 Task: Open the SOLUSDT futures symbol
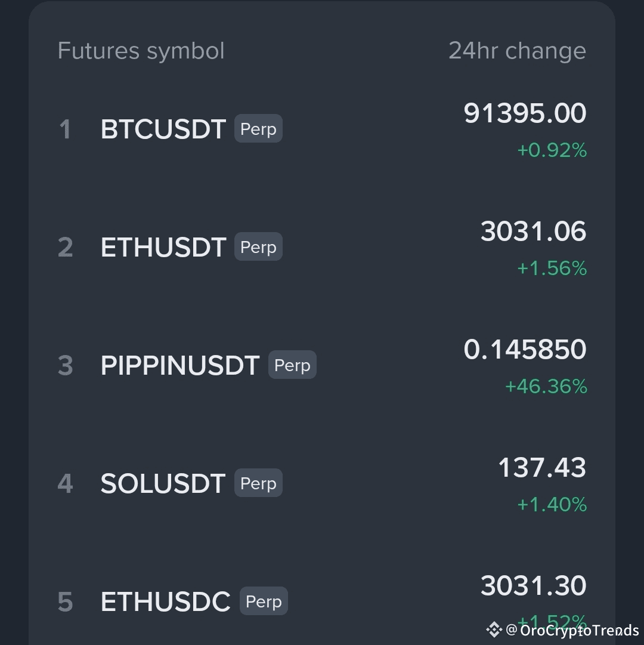click(163, 483)
